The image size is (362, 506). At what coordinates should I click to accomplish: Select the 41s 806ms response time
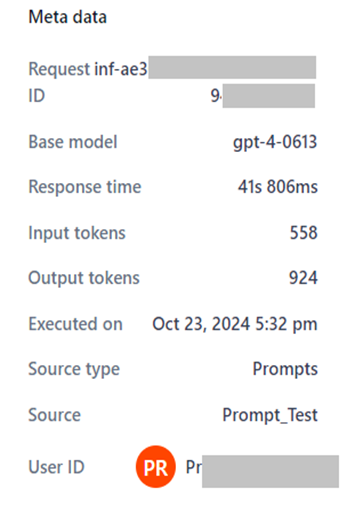point(278,187)
